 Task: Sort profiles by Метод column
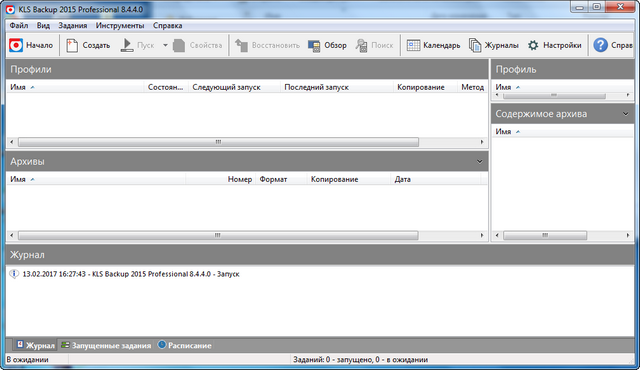473,87
